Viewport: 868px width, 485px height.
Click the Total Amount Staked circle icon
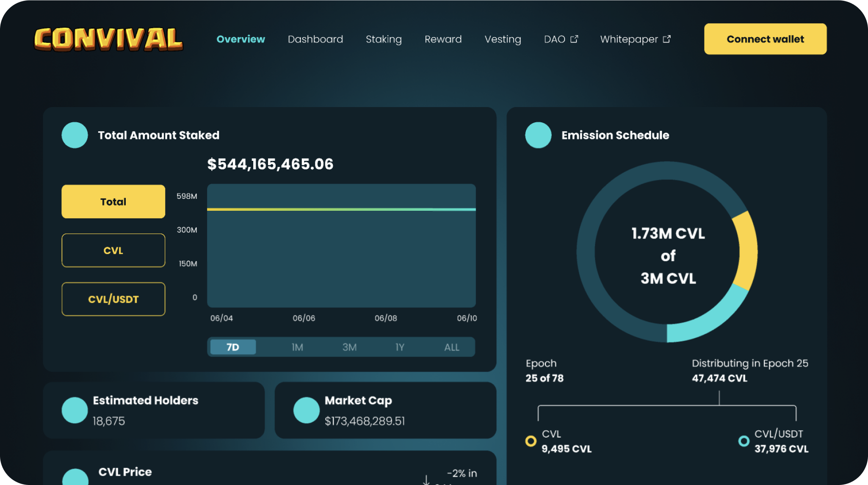(x=75, y=135)
